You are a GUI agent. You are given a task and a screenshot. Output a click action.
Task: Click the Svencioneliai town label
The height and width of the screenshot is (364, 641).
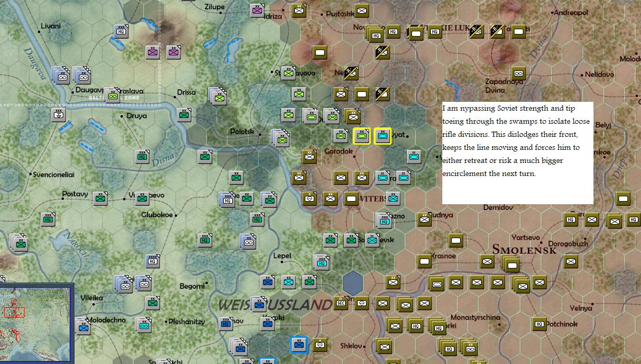(x=54, y=174)
